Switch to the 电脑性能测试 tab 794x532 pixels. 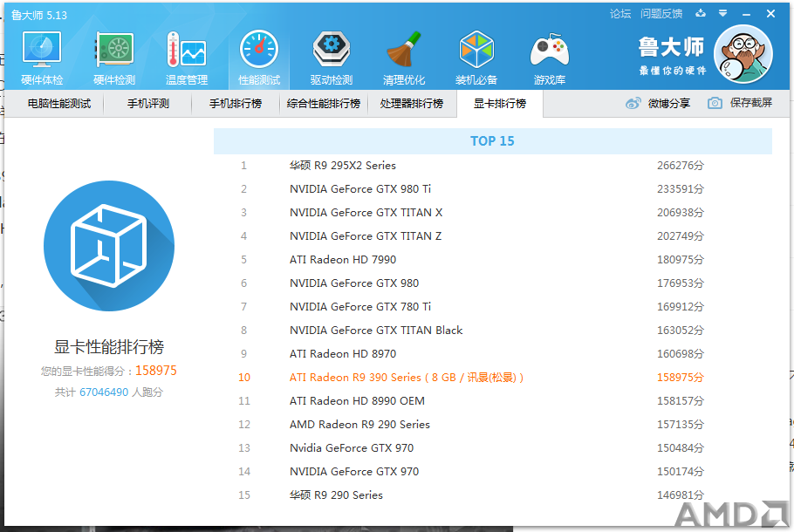pyautogui.click(x=59, y=104)
